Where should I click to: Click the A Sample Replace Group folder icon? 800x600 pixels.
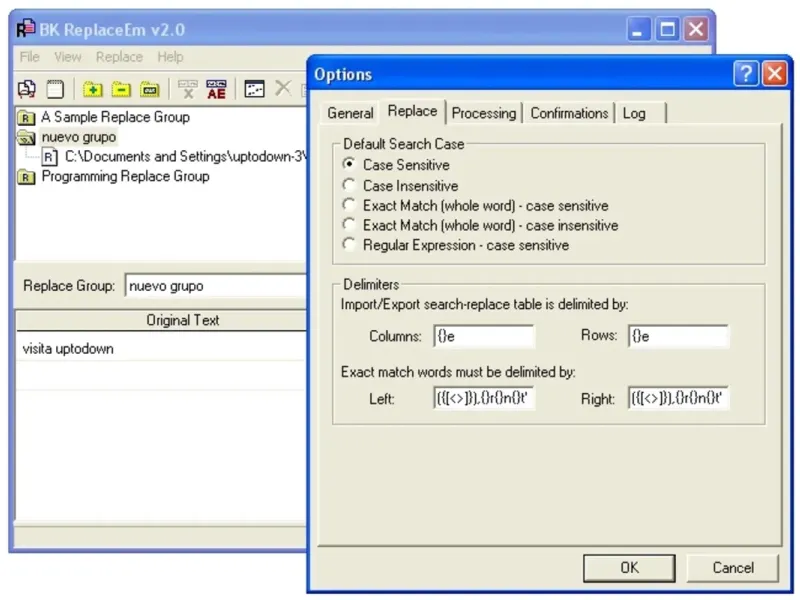click(x=26, y=118)
